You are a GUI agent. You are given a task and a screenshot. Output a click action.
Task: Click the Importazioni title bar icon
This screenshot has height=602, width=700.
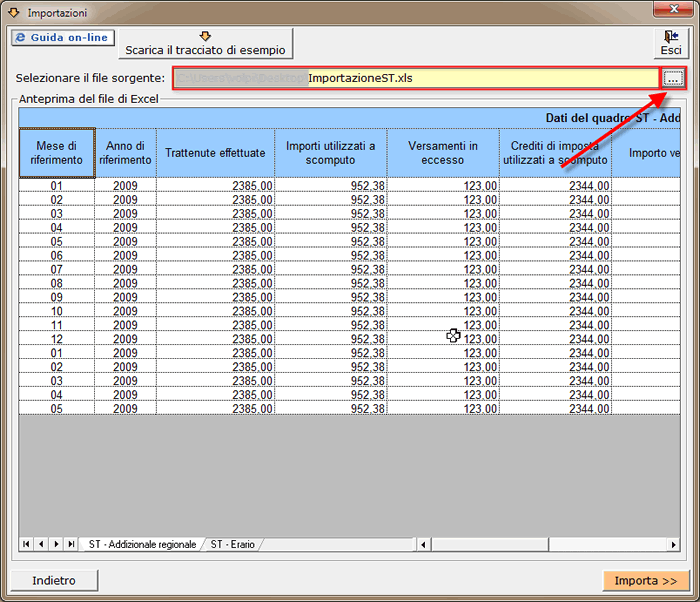click(14, 13)
